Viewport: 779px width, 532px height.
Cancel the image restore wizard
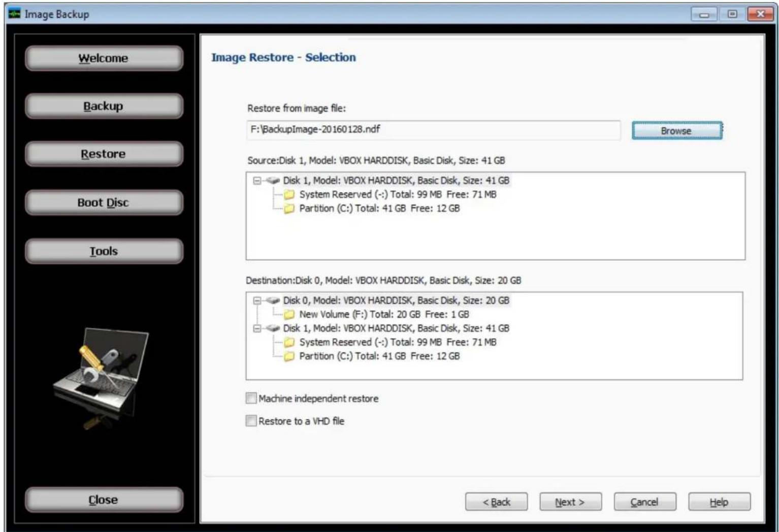tap(645, 502)
